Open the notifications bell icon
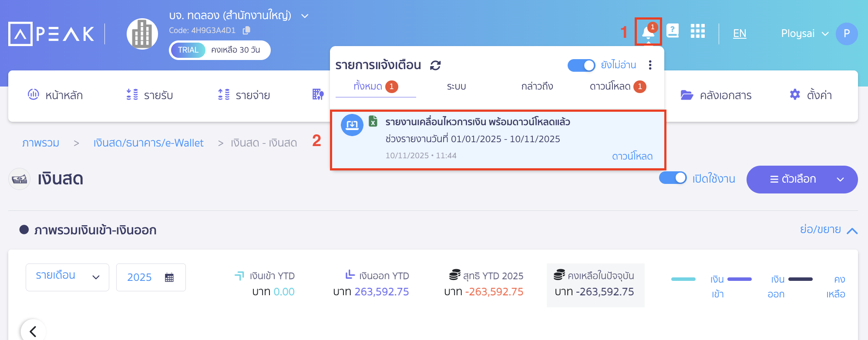 (x=648, y=32)
